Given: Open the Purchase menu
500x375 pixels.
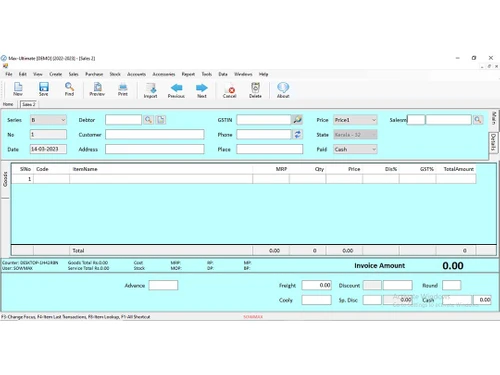Looking at the screenshot, I should pos(94,74).
